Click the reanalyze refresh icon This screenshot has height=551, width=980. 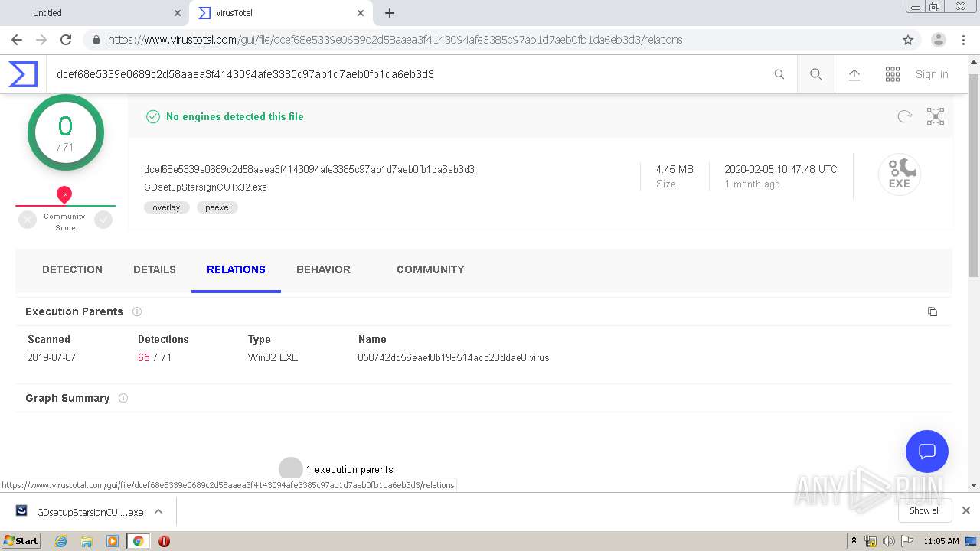pyautogui.click(x=905, y=116)
